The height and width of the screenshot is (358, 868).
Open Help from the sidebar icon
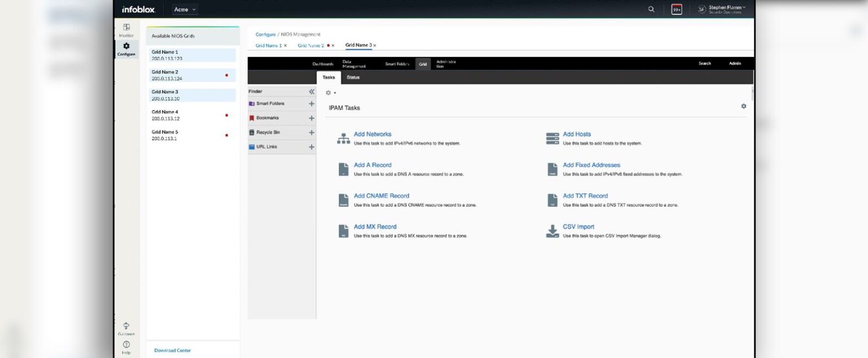point(126,346)
